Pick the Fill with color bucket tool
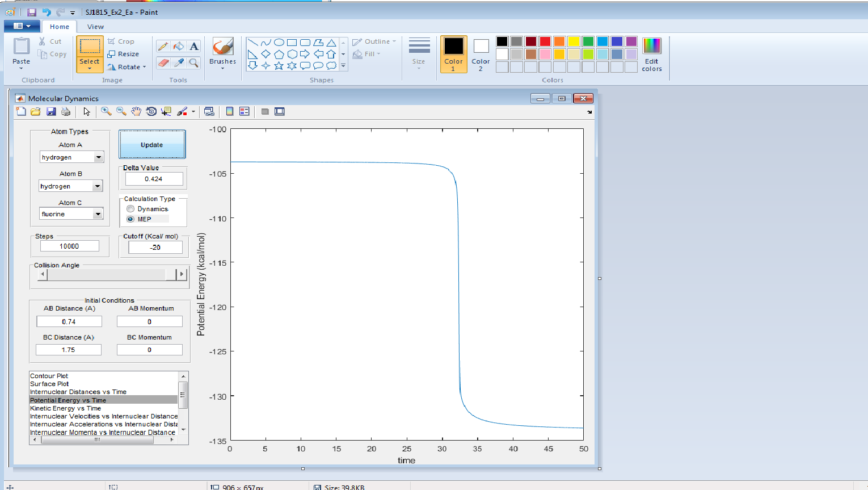Viewport: 868px width, 490px height. (x=179, y=47)
